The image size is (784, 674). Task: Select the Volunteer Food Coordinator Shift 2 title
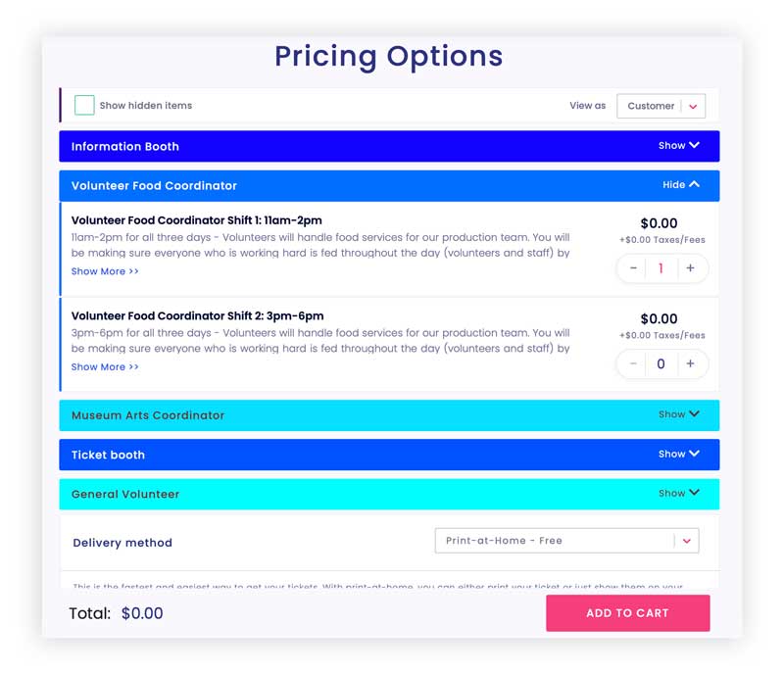coord(197,316)
